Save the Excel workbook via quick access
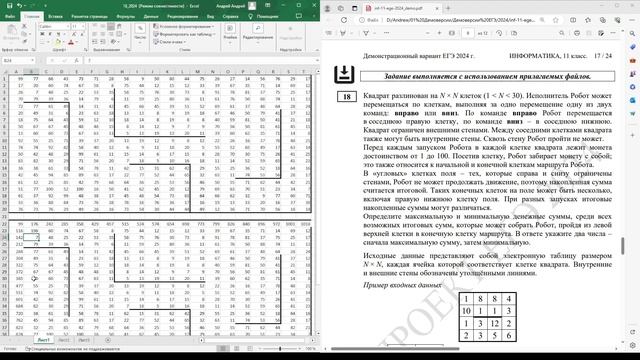This screenshot has height=360, width=640. click(9, 6)
